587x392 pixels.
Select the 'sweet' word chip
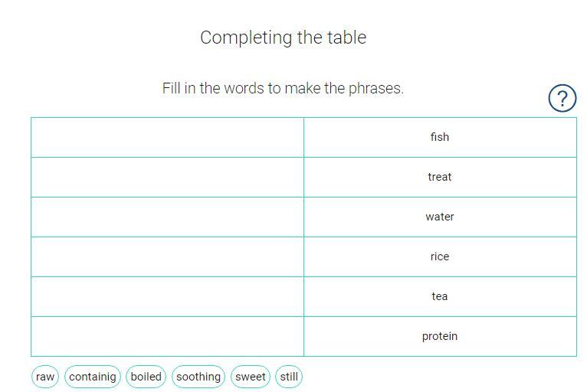(x=250, y=377)
